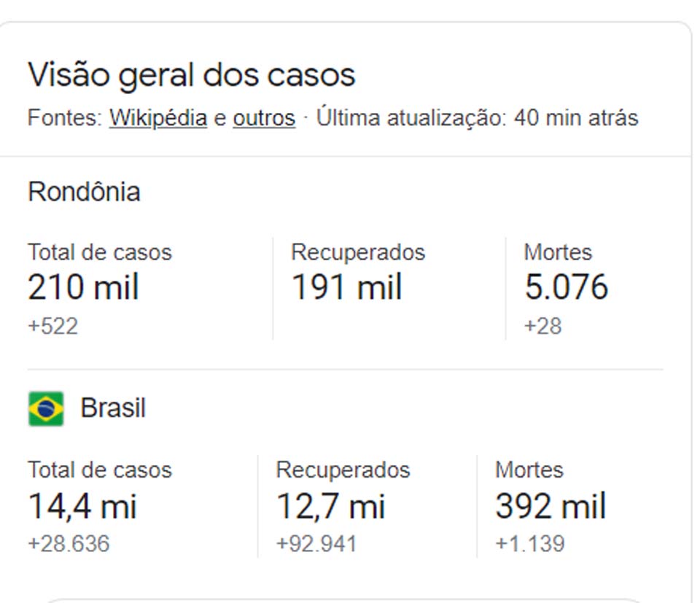The width and height of the screenshot is (700, 603).
Task: Click the "Visão geral dos casos" heading
Action: (191, 74)
